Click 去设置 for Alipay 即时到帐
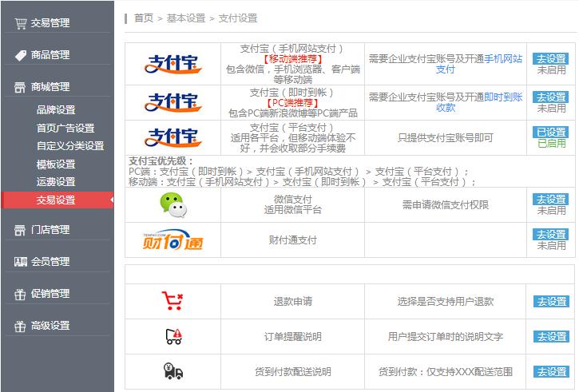This screenshot has width=579, height=392. pos(550,97)
